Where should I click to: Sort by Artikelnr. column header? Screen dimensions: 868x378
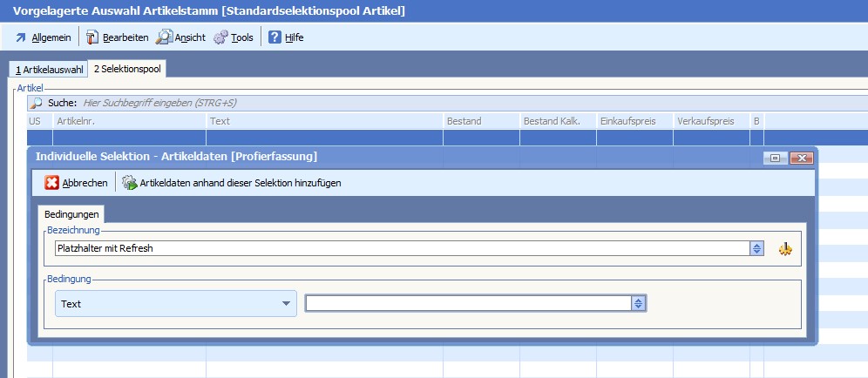(x=129, y=121)
